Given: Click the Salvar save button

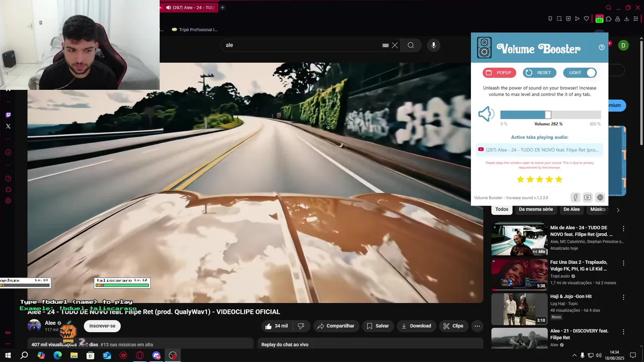Looking at the screenshot, I should click(x=378, y=326).
